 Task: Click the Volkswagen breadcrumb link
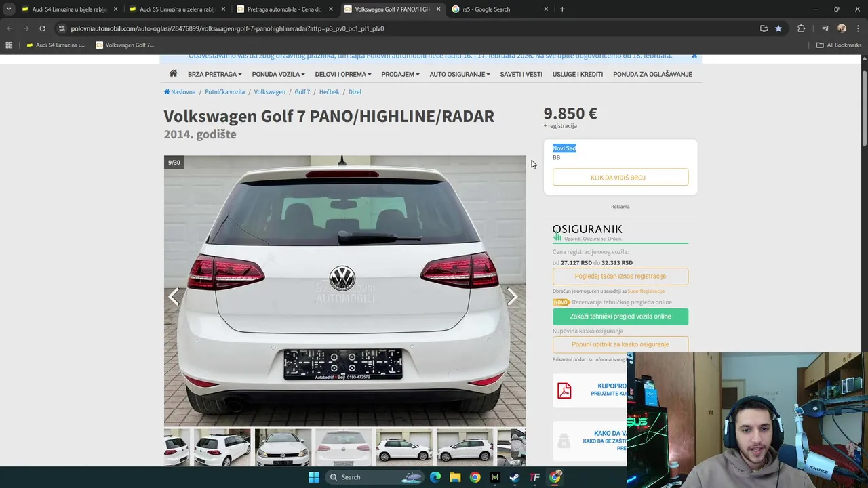tap(269, 91)
